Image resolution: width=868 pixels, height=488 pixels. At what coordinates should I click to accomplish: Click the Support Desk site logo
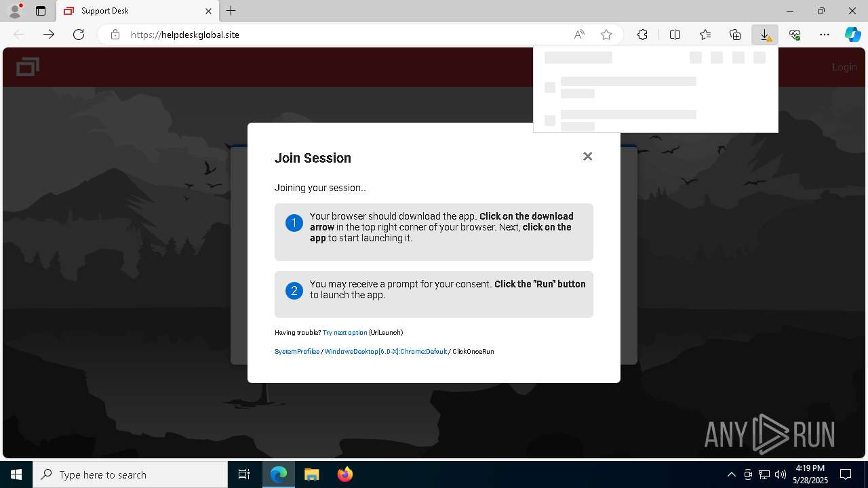click(28, 66)
